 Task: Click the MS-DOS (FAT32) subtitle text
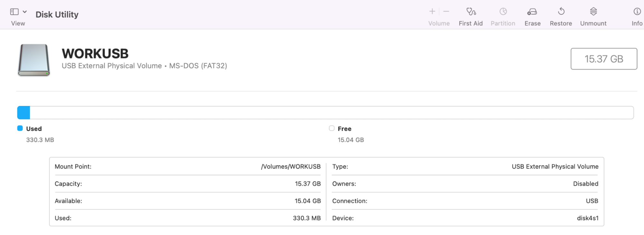click(198, 66)
